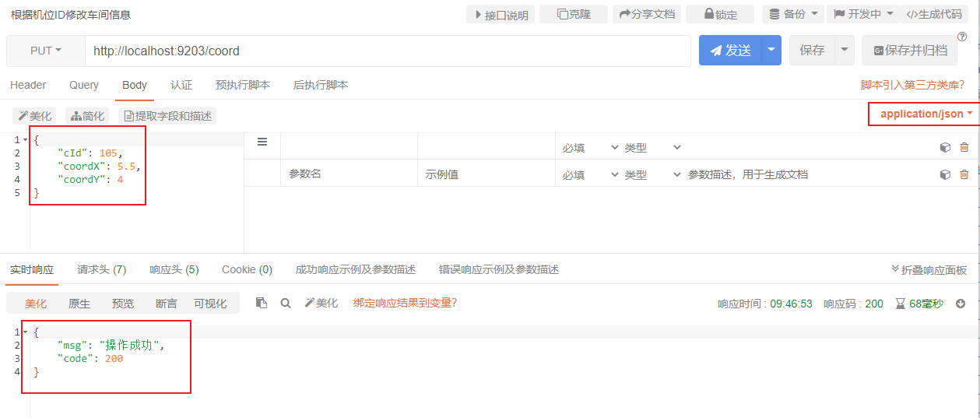This screenshot has width=980, height=418.
Task: Collapse the response JSON fold arrow
Action: coord(25,332)
